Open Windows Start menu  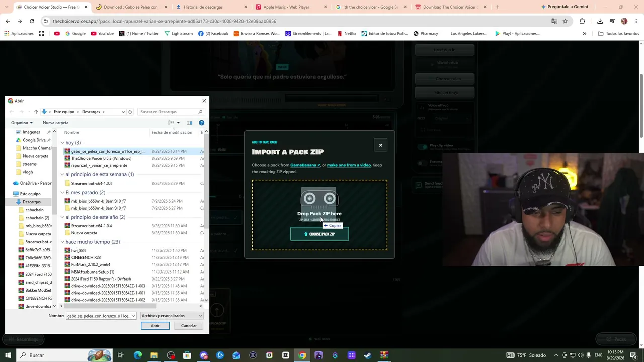click(8, 355)
